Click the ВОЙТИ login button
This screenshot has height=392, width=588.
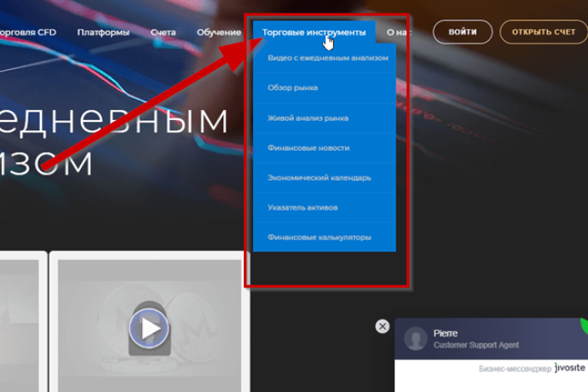[x=463, y=32]
